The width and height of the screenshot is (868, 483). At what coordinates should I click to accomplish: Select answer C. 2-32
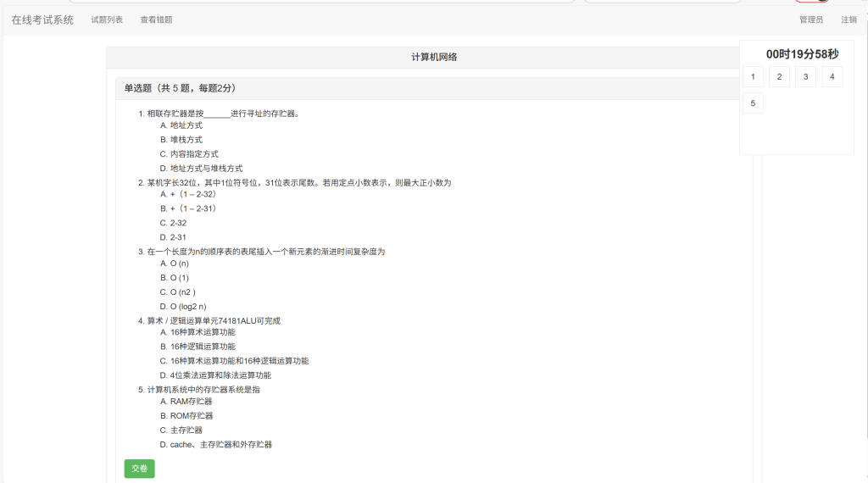click(x=173, y=223)
